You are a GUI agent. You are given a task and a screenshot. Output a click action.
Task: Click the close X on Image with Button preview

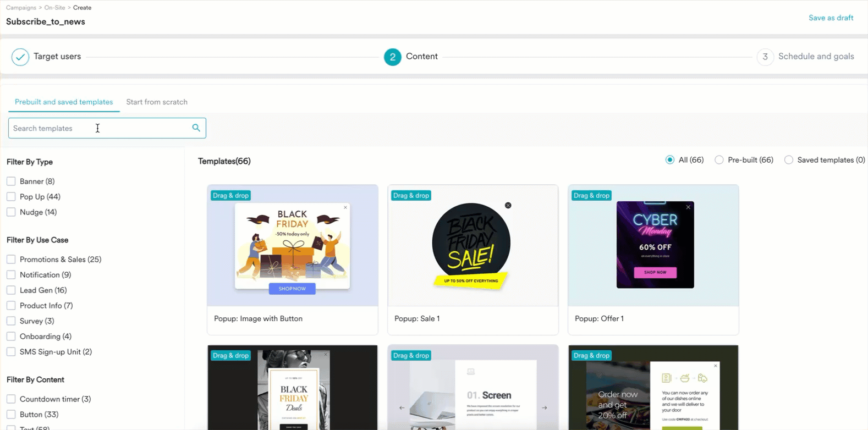pyautogui.click(x=345, y=207)
